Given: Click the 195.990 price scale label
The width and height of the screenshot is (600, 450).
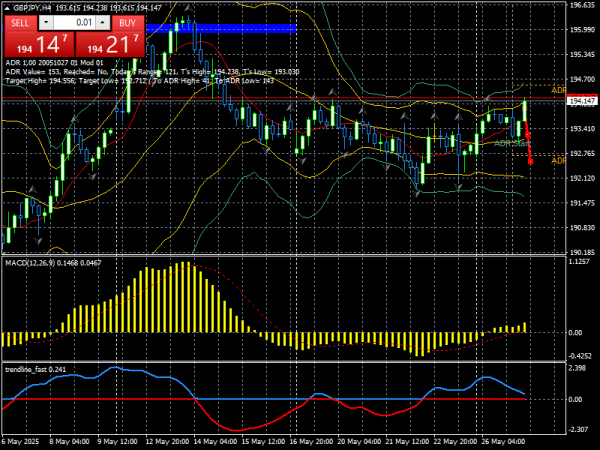Looking at the screenshot, I should (582, 30).
